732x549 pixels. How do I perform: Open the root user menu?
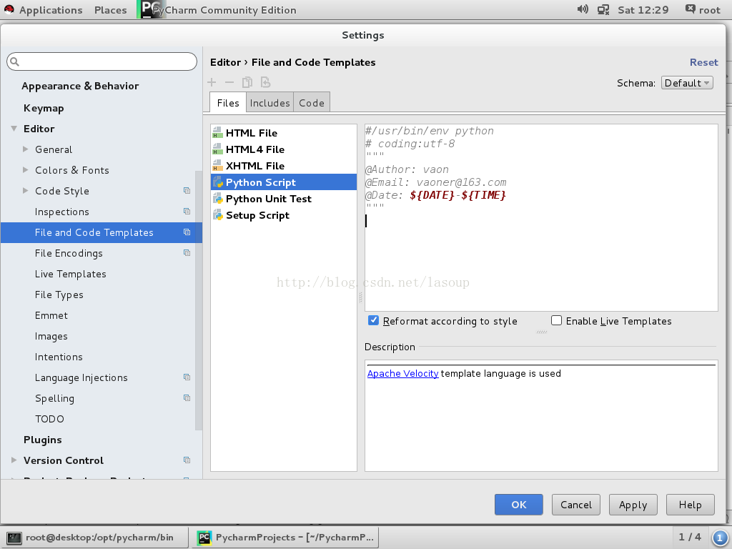click(x=703, y=9)
